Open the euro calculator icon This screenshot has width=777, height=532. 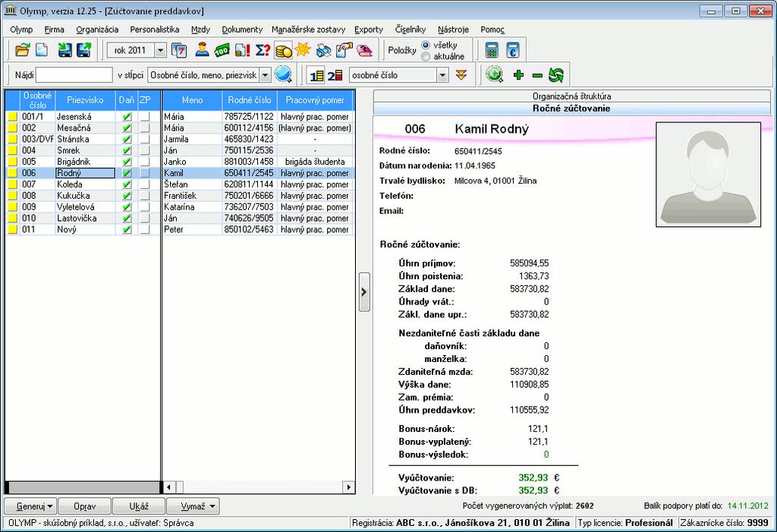512,50
